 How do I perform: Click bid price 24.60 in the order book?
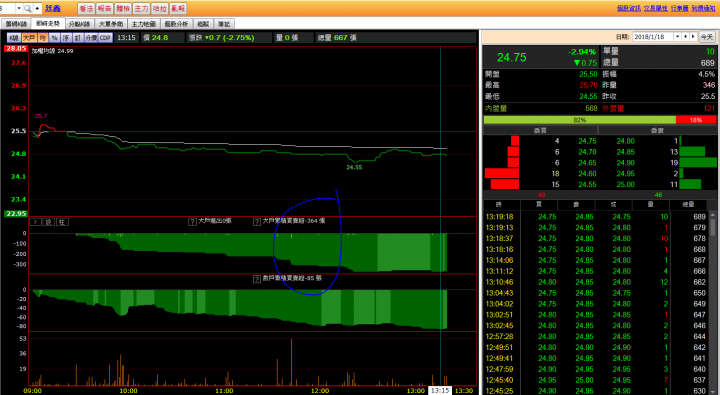[x=587, y=174]
